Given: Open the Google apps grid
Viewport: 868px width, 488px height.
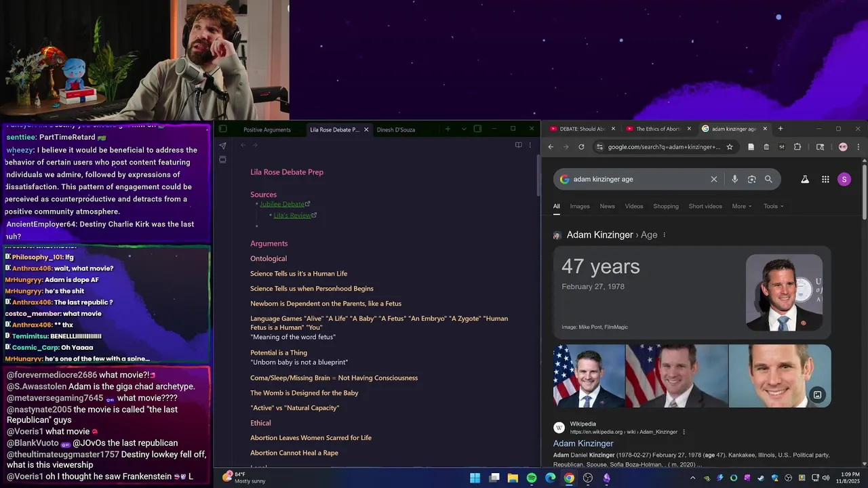Looking at the screenshot, I should 825,179.
